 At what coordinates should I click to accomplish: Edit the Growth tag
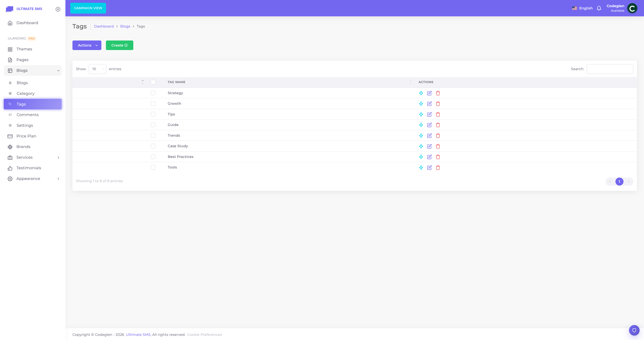pos(429,104)
